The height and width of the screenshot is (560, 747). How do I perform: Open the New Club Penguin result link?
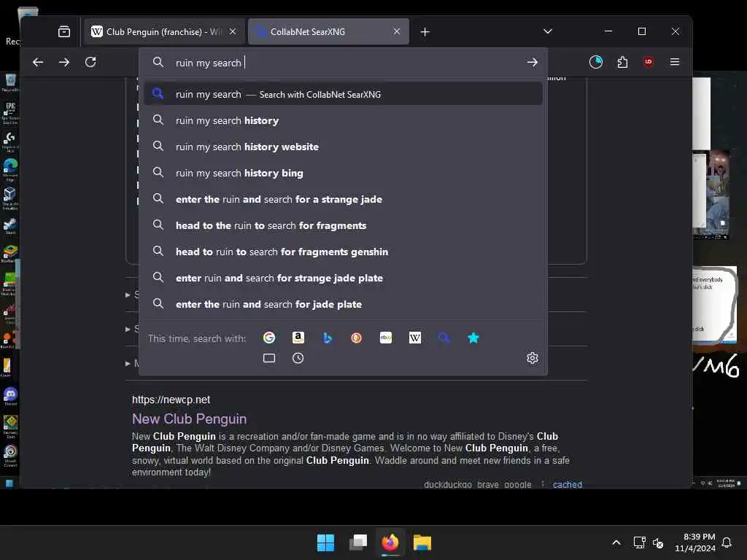189,419
